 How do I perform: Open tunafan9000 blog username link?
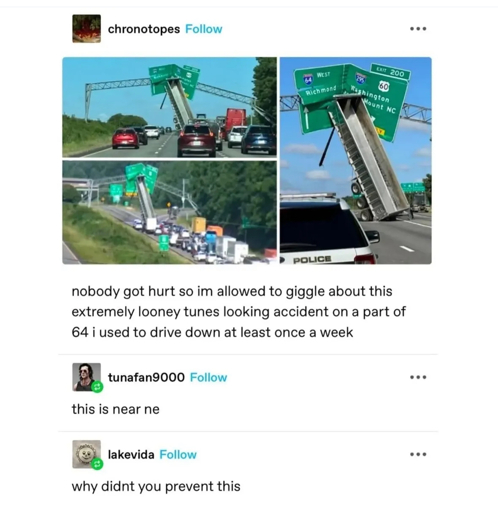[x=146, y=377]
